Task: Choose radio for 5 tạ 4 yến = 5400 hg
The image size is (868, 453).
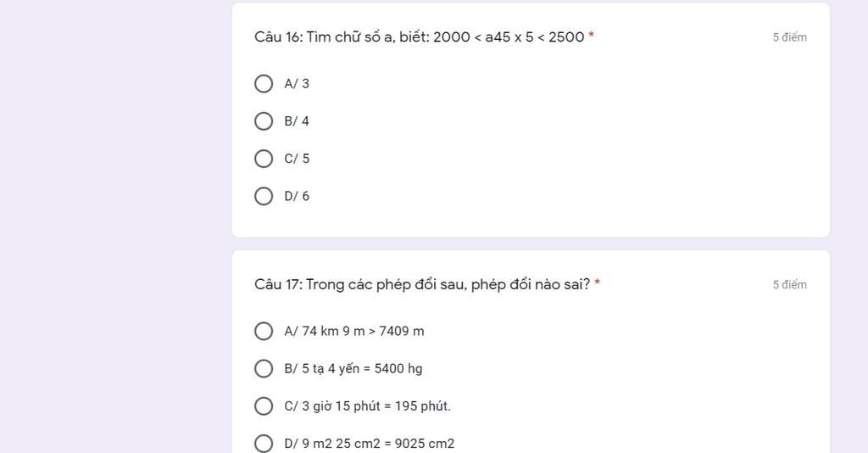Action: tap(264, 369)
